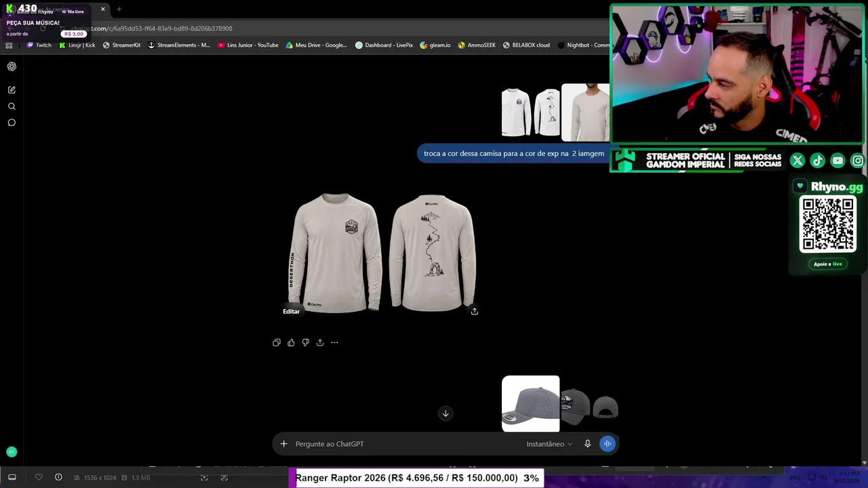Image resolution: width=868 pixels, height=488 pixels.
Task: Open the ChatGPT logo home icon
Action: (12, 66)
